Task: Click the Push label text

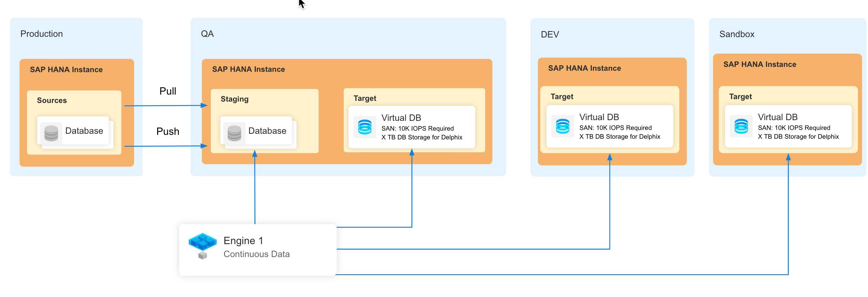Action: coord(168,131)
